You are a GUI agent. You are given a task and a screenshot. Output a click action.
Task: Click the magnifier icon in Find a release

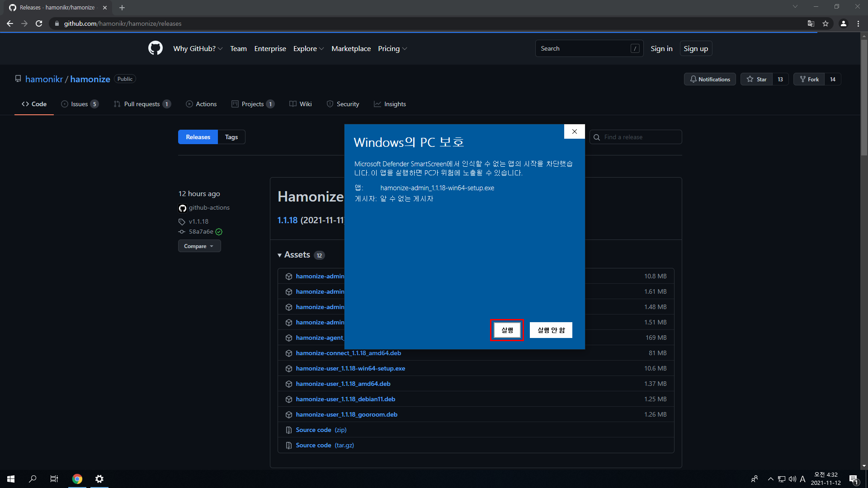coord(597,137)
